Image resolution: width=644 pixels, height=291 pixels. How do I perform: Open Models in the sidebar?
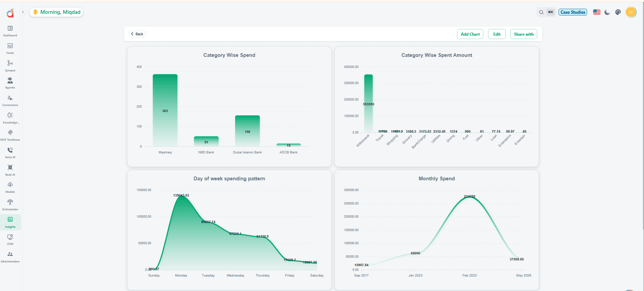[10, 187]
